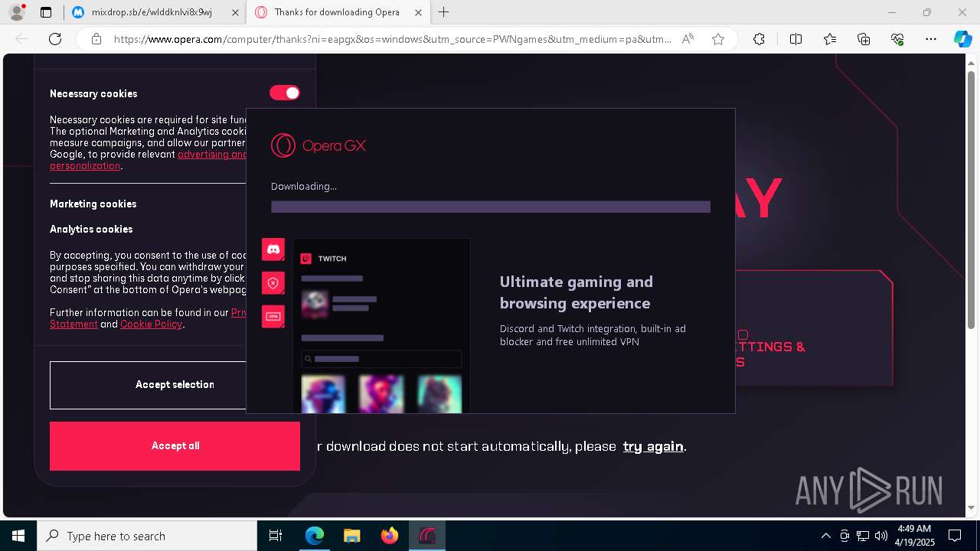This screenshot has width=980, height=551.
Task: Open the Windows Start menu
Action: point(18,536)
